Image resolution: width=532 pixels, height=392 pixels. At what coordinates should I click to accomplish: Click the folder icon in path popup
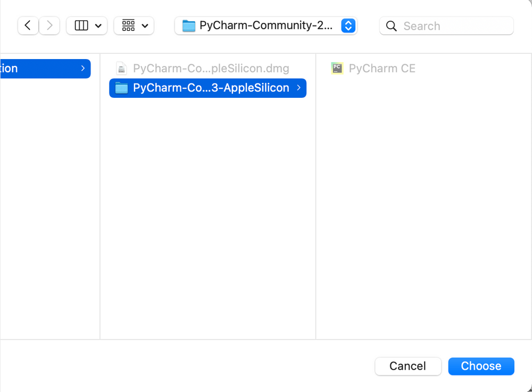(188, 26)
